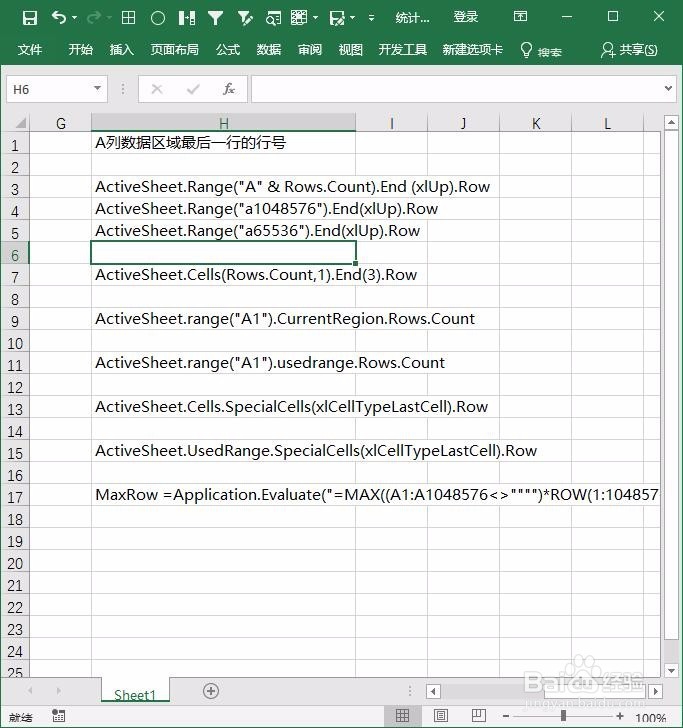Click the find-and-select magnifier icon
This screenshot has width=683, height=728.
[273, 18]
